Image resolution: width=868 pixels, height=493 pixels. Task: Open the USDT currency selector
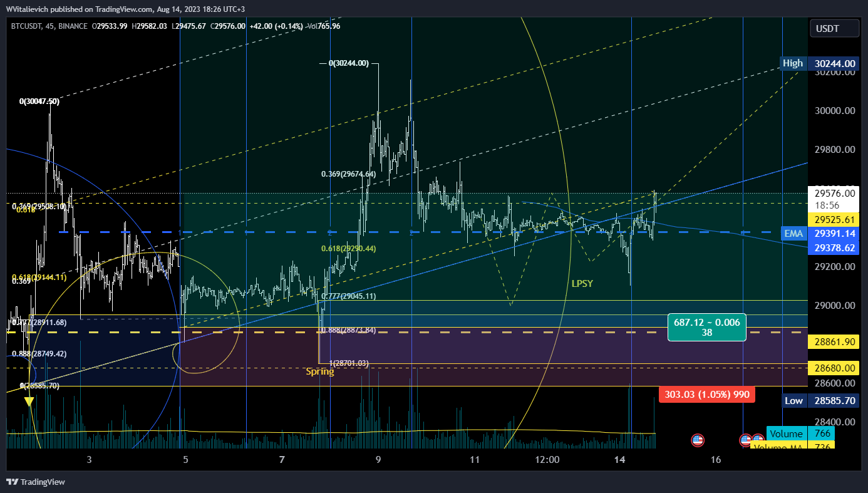pyautogui.click(x=833, y=28)
